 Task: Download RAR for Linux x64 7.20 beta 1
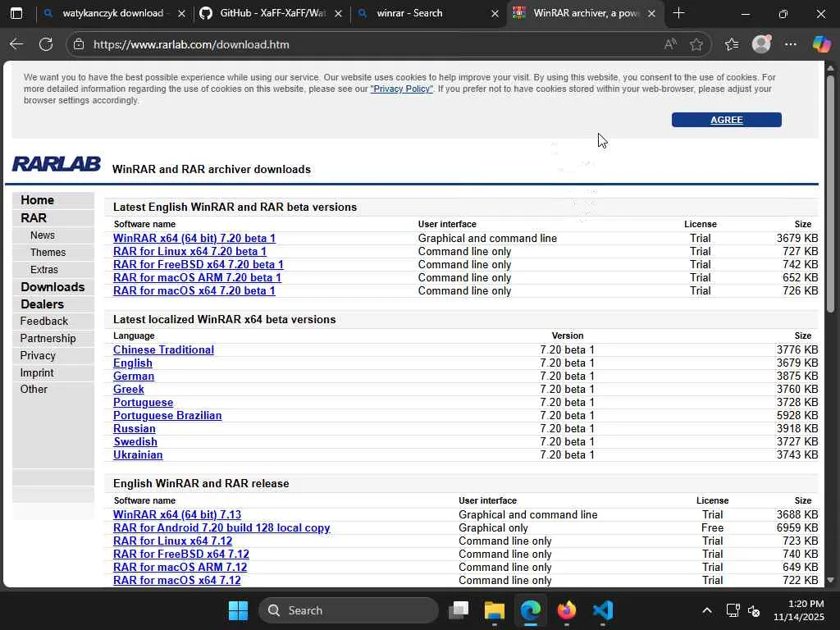click(189, 251)
